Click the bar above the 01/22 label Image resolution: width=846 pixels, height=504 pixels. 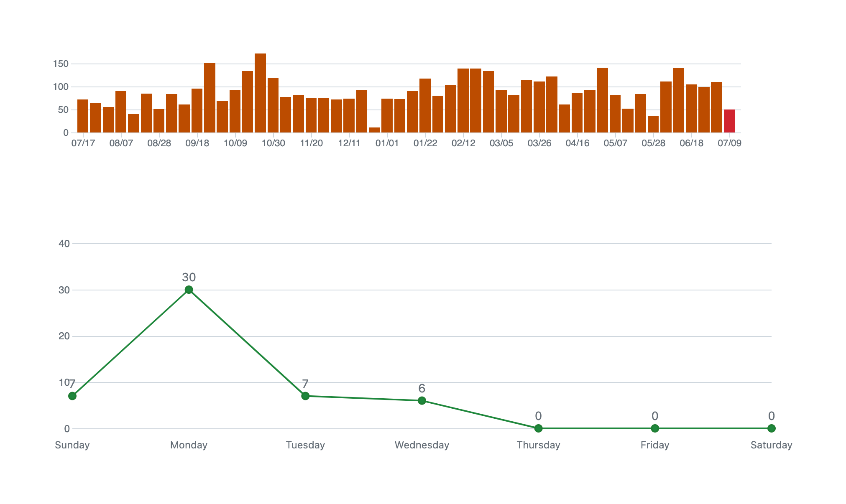click(x=425, y=106)
